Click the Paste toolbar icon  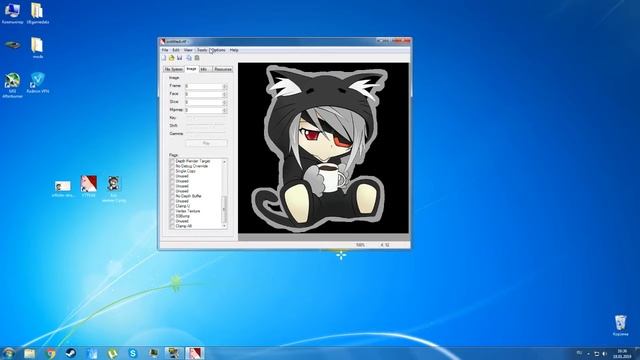click(197, 58)
